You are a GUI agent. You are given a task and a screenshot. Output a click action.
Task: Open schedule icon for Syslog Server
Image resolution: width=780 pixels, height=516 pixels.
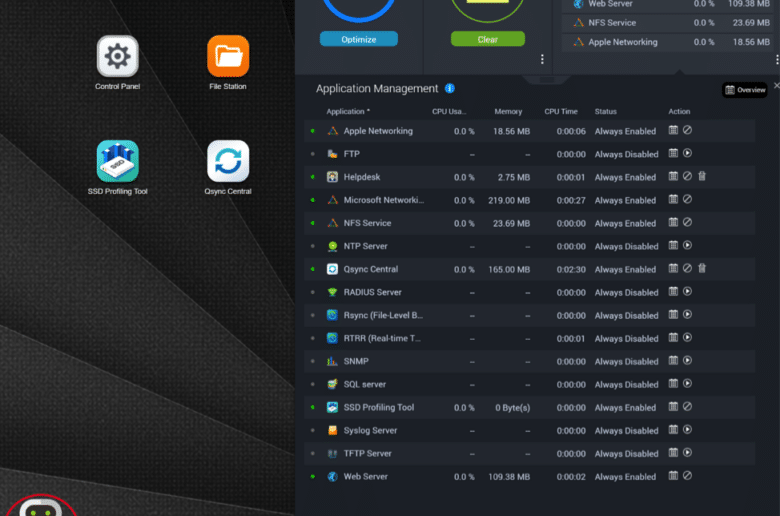point(673,430)
